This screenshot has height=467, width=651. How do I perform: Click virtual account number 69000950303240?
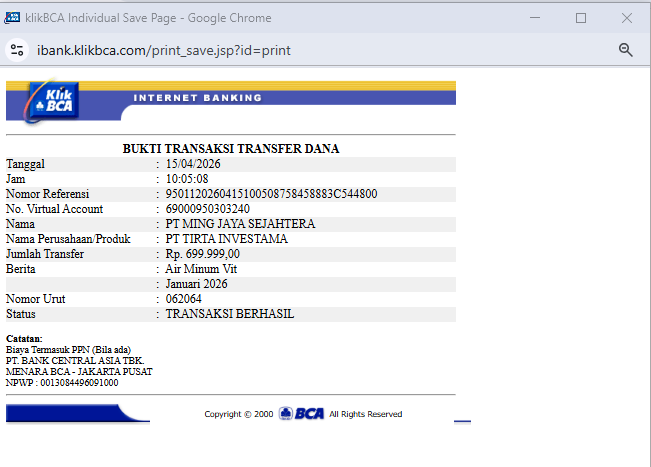[208, 209]
